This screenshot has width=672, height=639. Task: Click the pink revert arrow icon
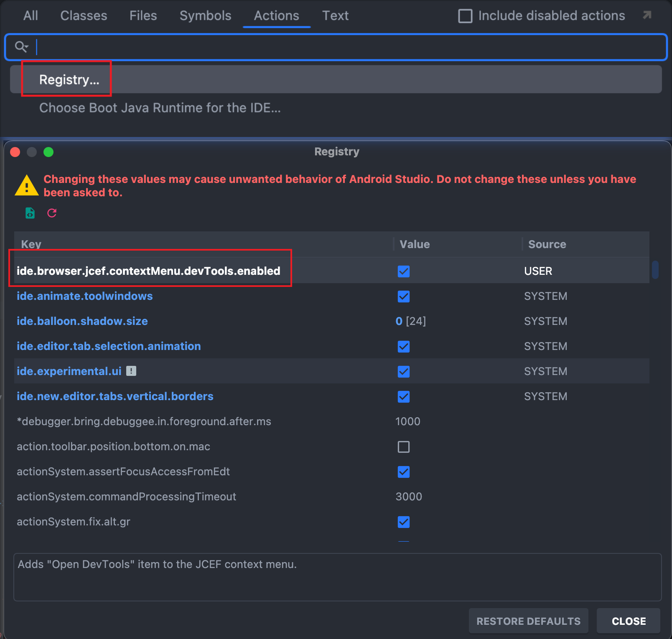tap(52, 213)
